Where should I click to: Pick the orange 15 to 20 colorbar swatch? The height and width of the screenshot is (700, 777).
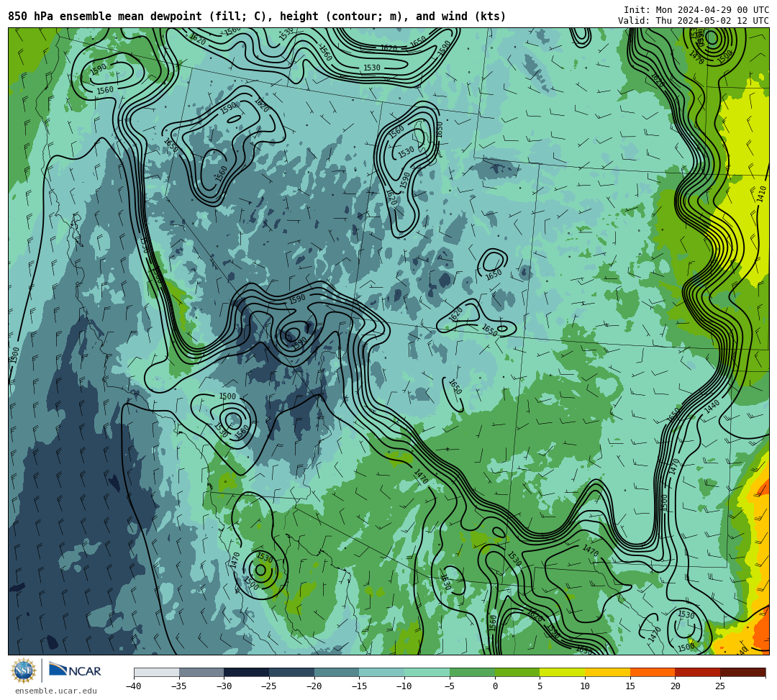[x=653, y=672]
